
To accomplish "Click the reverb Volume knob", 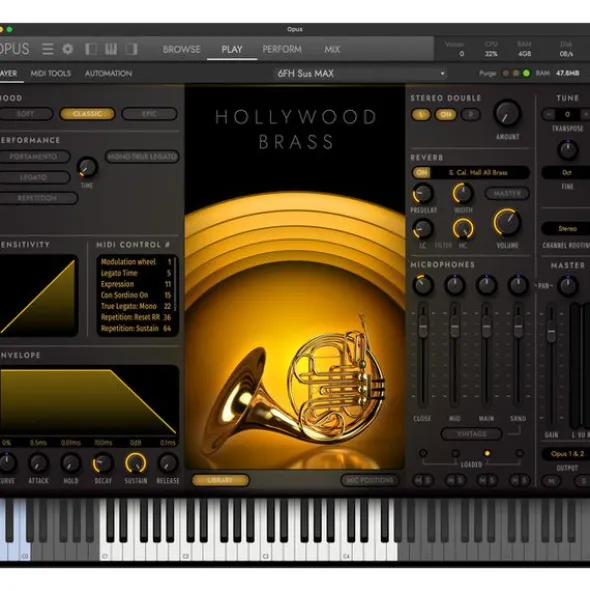I will (507, 222).
